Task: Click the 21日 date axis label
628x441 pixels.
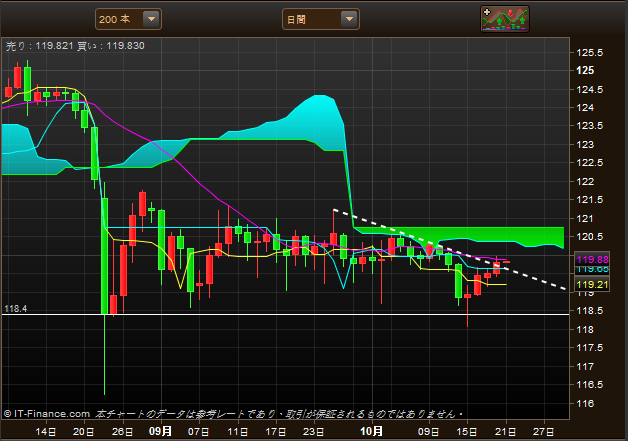Action: click(x=505, y=432)
